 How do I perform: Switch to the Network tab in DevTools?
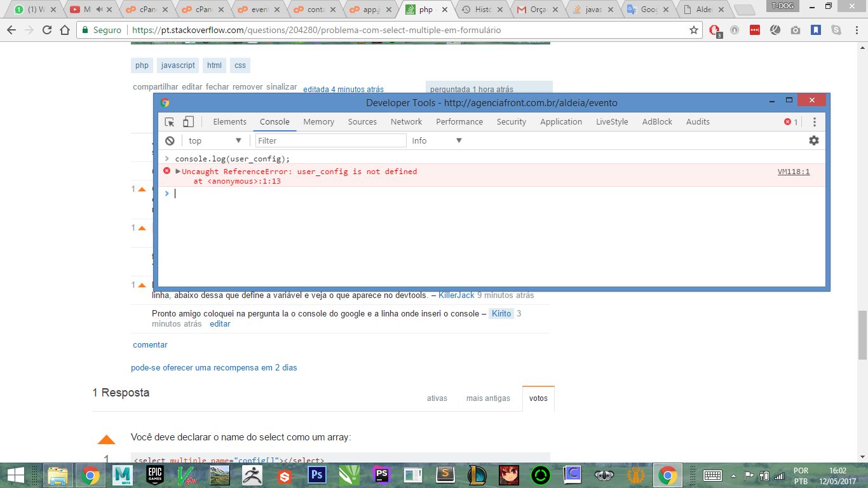pyautogui.click(x=406, y=122)
